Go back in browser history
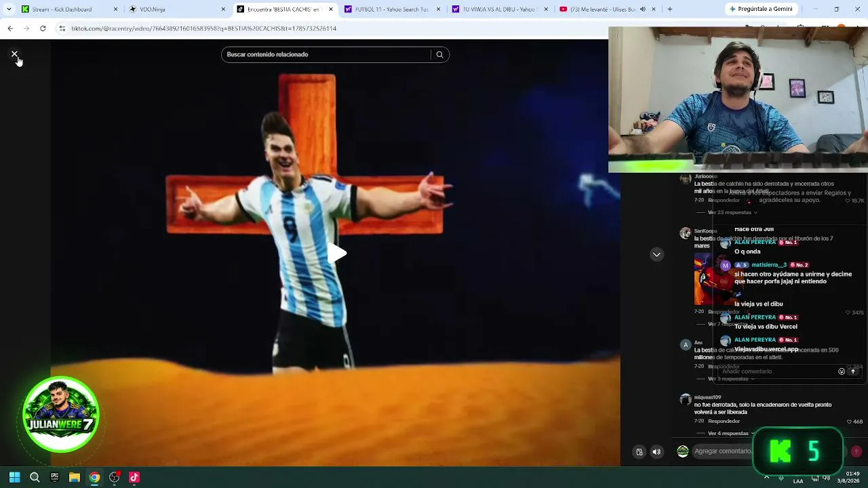This screenshot has width=868, height=488. (10, 28)
